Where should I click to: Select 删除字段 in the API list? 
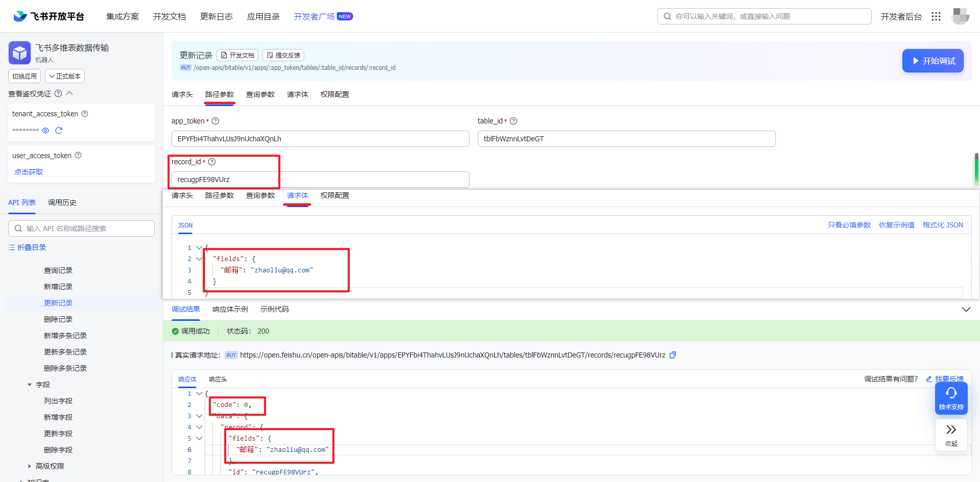[58, 450]
